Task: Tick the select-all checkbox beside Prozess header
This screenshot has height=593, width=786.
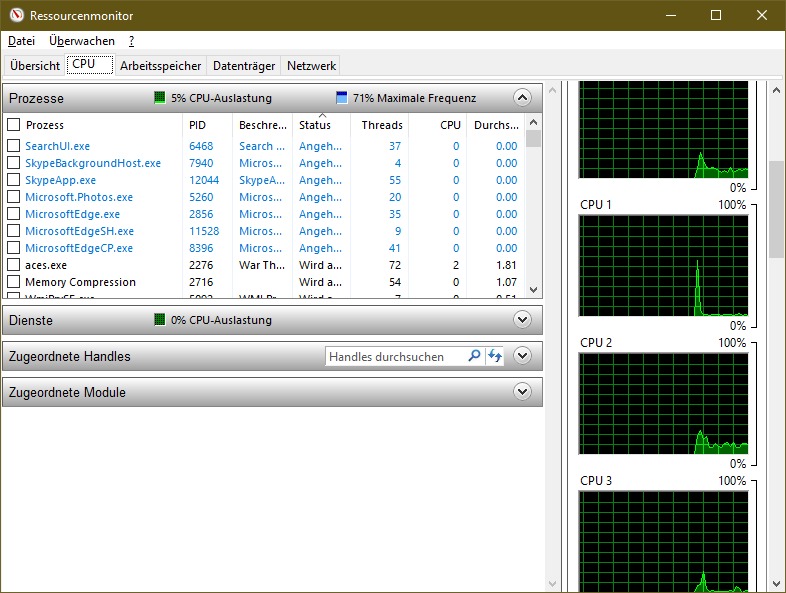Action: [14, 124]
